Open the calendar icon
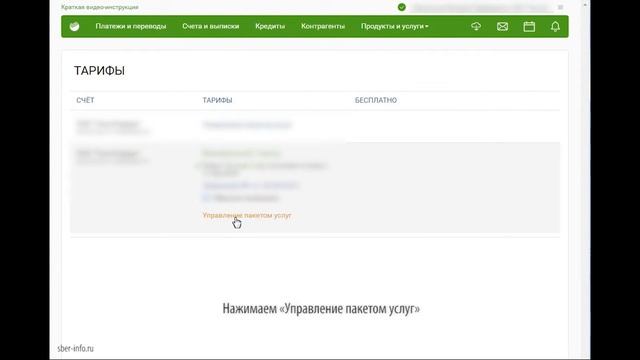Image resolution: width=640 pixels, height=360 pixels. point(529,27)
